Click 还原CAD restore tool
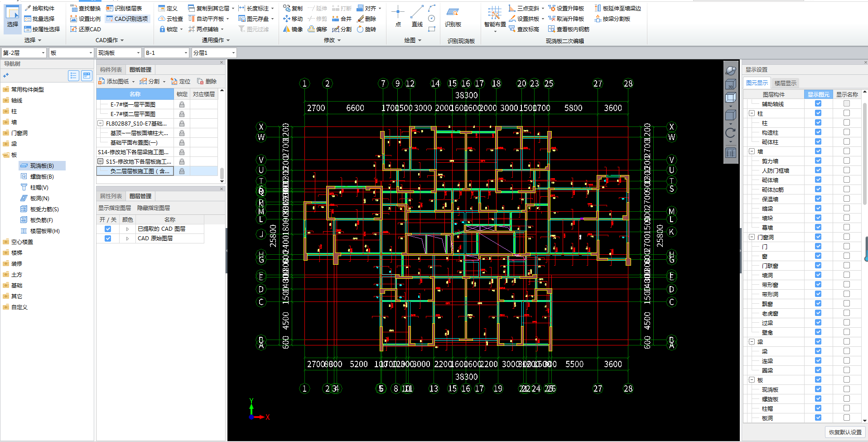 pyautogui.click(x=86, y=29)
